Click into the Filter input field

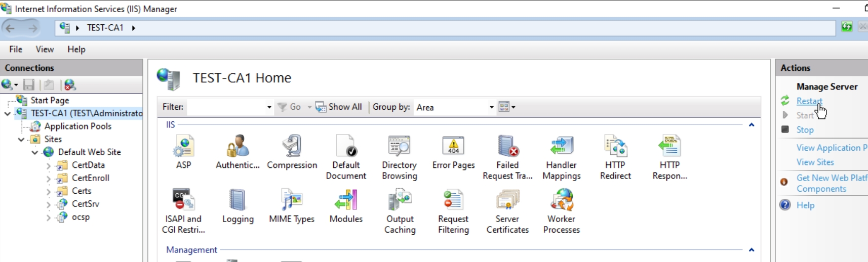pos(226,107)
